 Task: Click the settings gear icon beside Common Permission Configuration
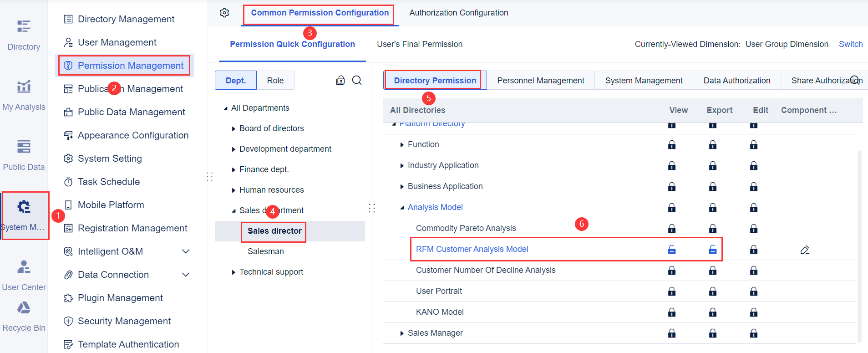(x=224, y=13)
